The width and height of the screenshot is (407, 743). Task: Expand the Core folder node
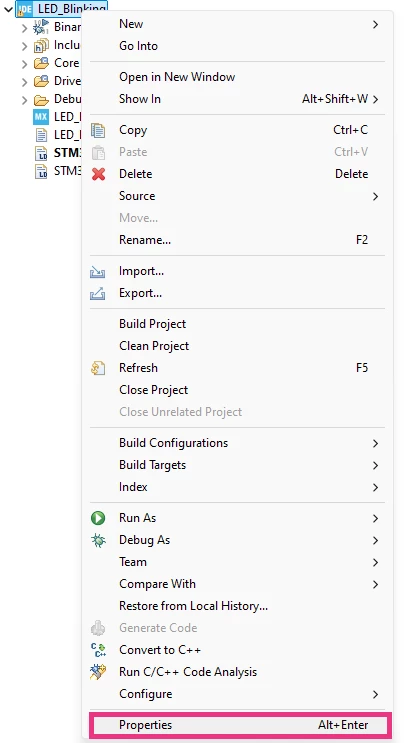point(25,63)
